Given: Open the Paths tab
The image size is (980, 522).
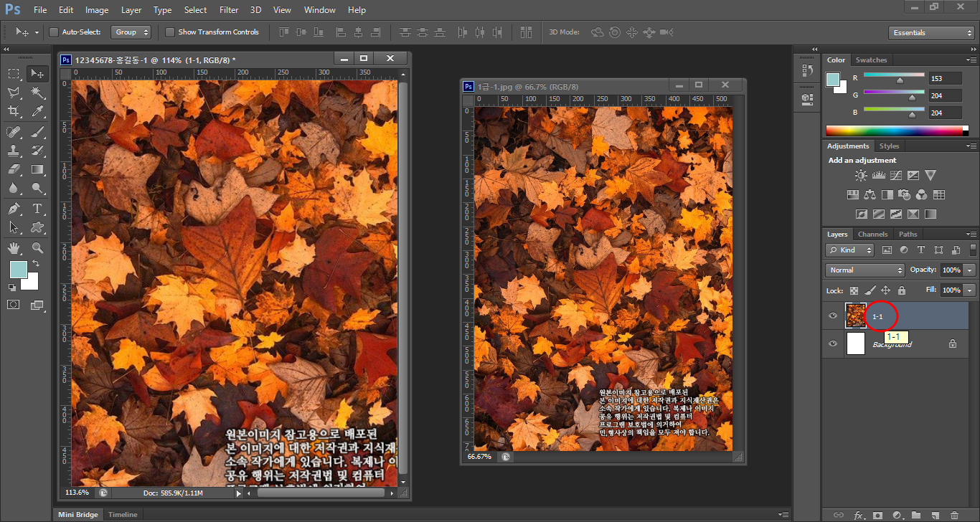Looking at the screenshot, I should click(908, 234).
